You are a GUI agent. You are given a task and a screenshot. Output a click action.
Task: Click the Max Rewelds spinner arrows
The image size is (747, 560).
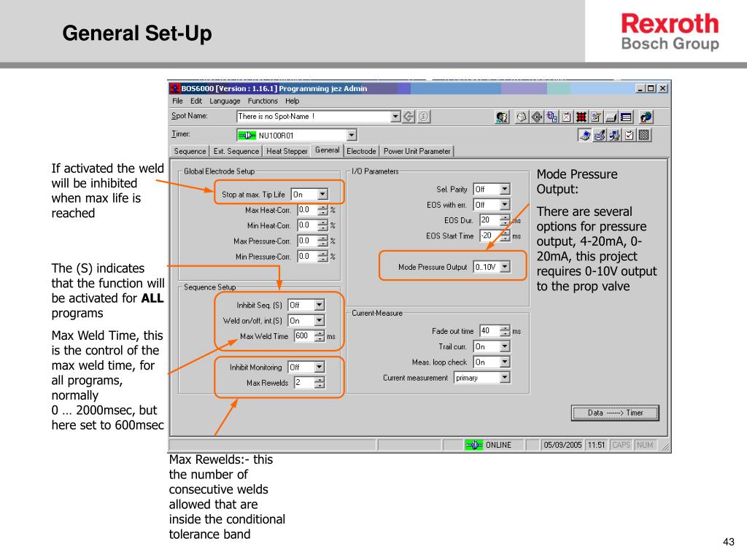(320, 382)
